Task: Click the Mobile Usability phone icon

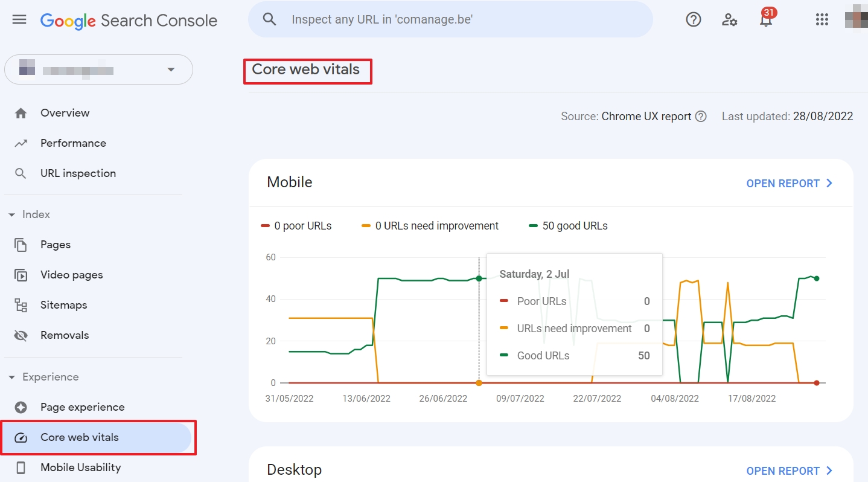Action: [21, 468]
